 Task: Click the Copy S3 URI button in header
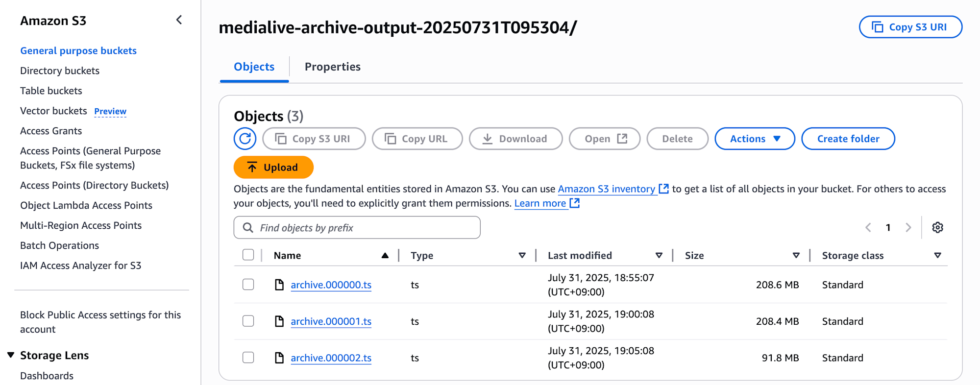click(x=910, y=27)
